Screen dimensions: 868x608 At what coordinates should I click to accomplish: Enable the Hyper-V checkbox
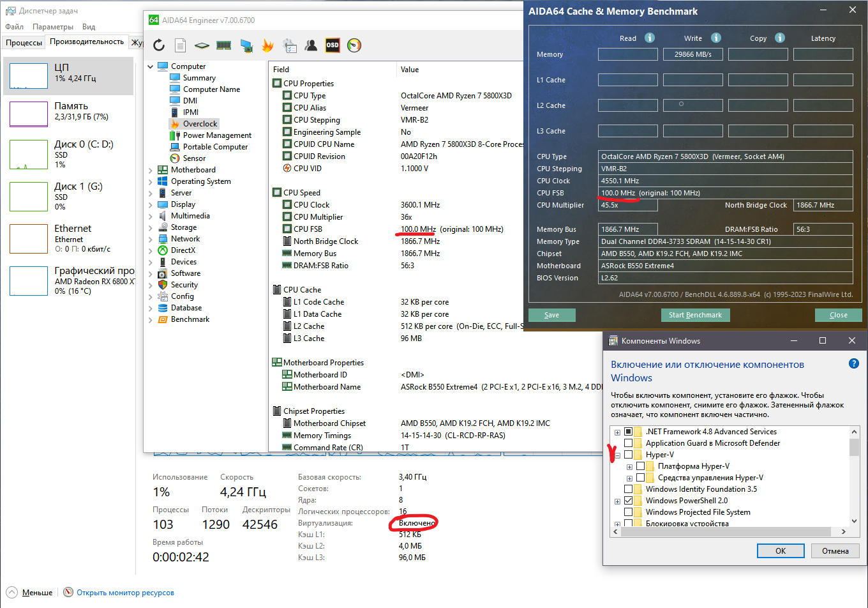coord(629,455)
